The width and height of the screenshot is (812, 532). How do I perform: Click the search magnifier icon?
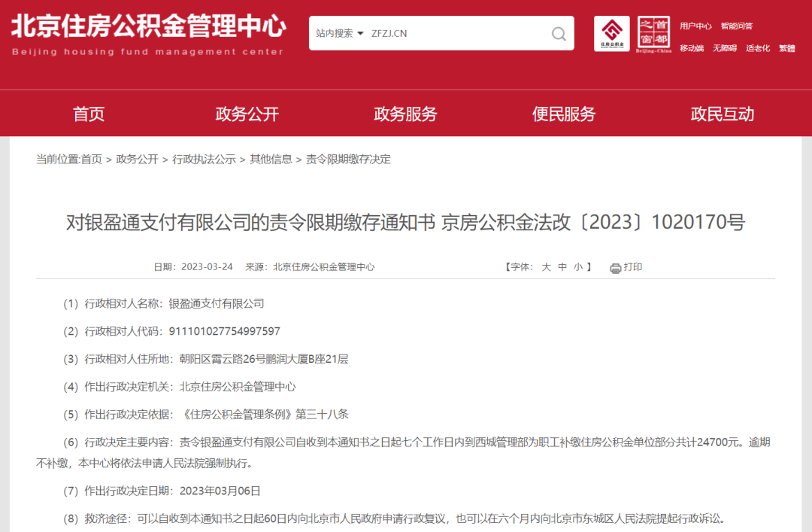coord(558,34)
